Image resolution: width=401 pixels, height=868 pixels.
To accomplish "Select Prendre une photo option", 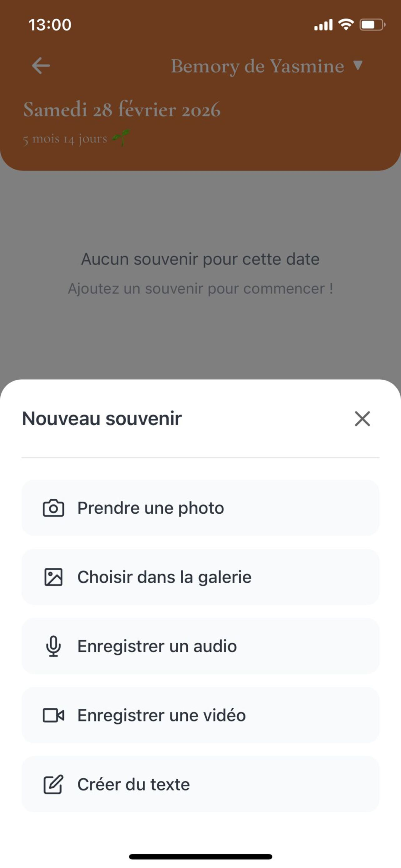I will 200,508.
